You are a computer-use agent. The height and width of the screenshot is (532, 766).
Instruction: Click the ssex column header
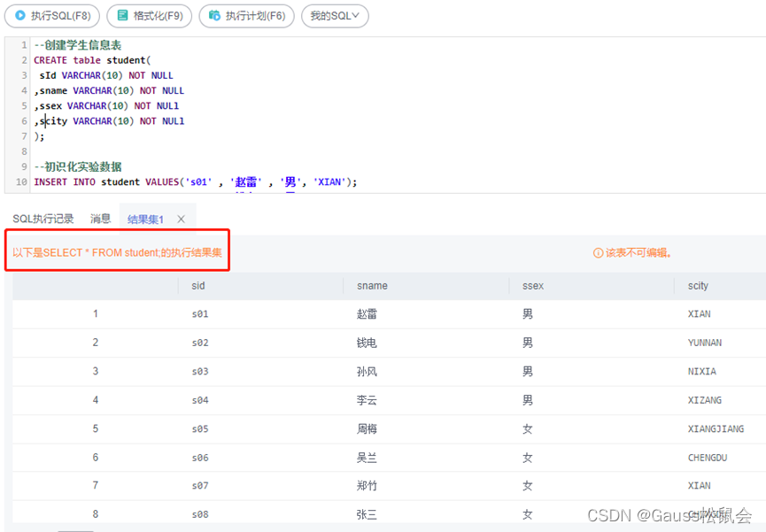tap(533, 286)
